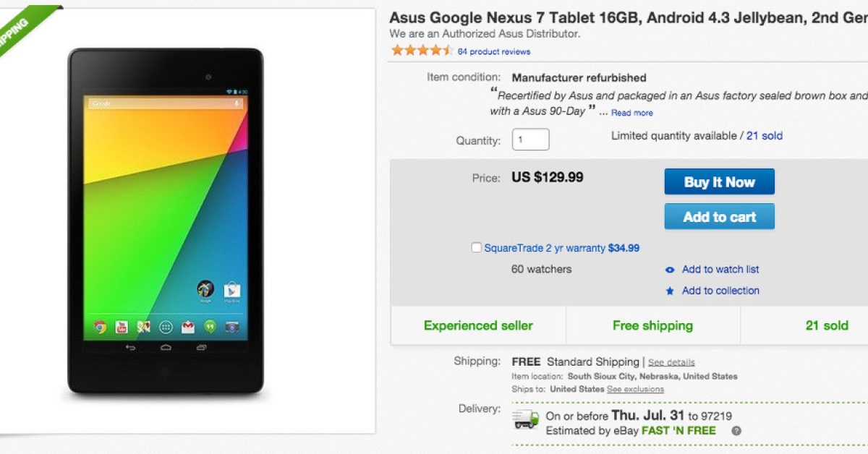Show shipping See exclusions list
868x454 pixels.
(x=635, y=389)
